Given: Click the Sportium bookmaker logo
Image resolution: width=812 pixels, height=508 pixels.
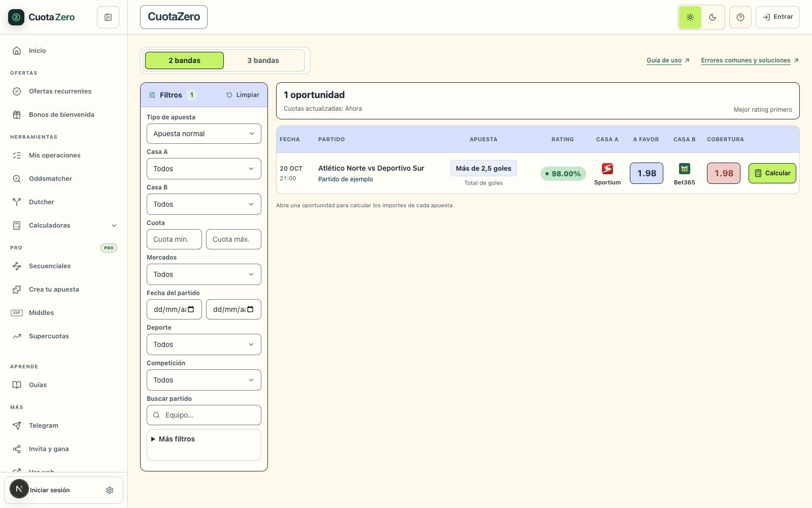Looking at the screenshot, I should [x=607, y=169].
